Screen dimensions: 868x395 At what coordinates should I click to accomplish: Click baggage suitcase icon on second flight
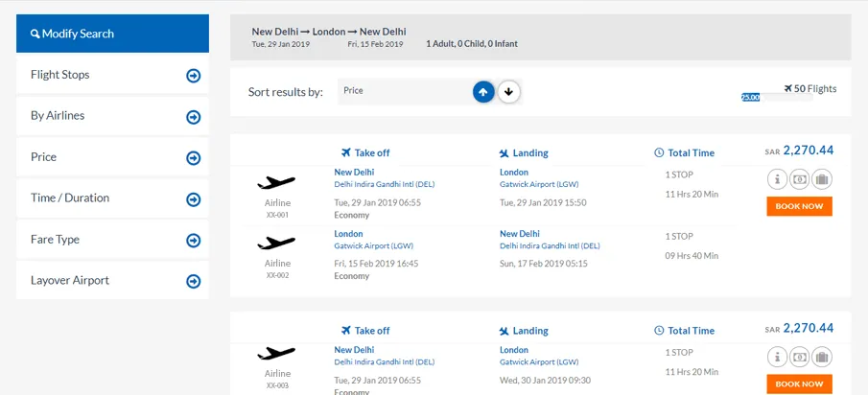coord(821,357)
